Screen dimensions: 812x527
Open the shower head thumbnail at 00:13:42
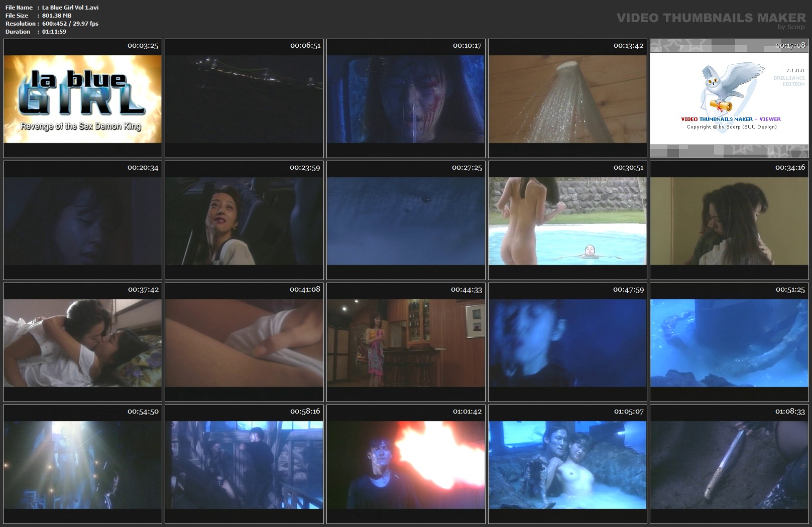click(x=567, y=98)
